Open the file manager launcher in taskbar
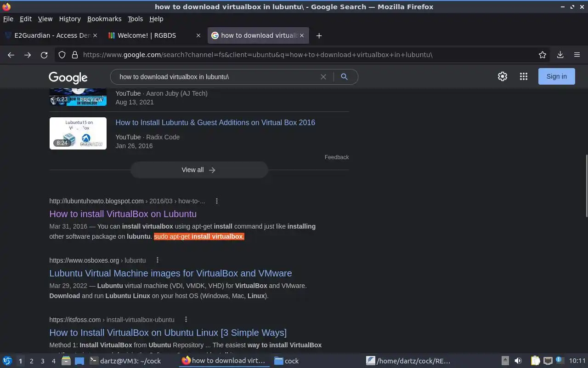Viewport: 588px width, 368px height. pyautogui.click(x=66, y=361)
